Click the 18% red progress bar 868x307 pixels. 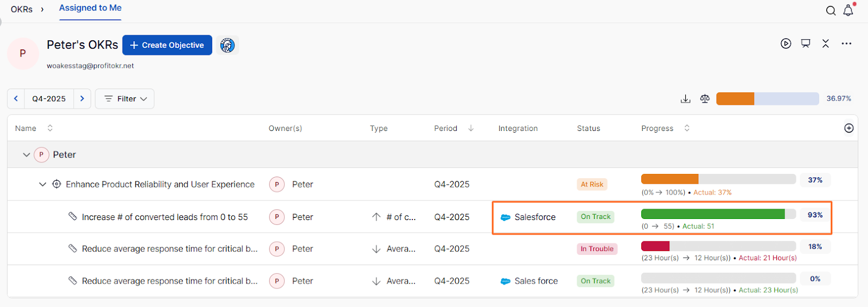click(x=718, y=246)
